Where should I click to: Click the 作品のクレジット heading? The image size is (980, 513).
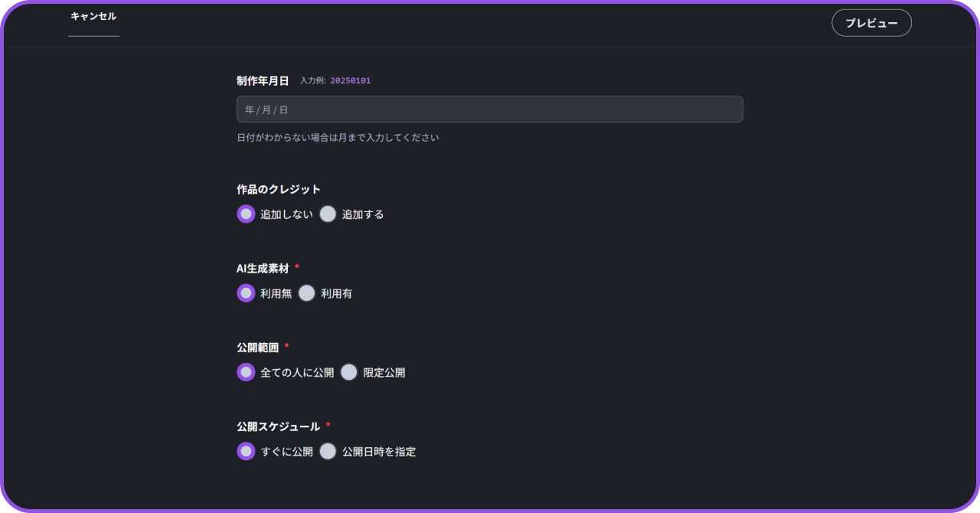[279, 189]
